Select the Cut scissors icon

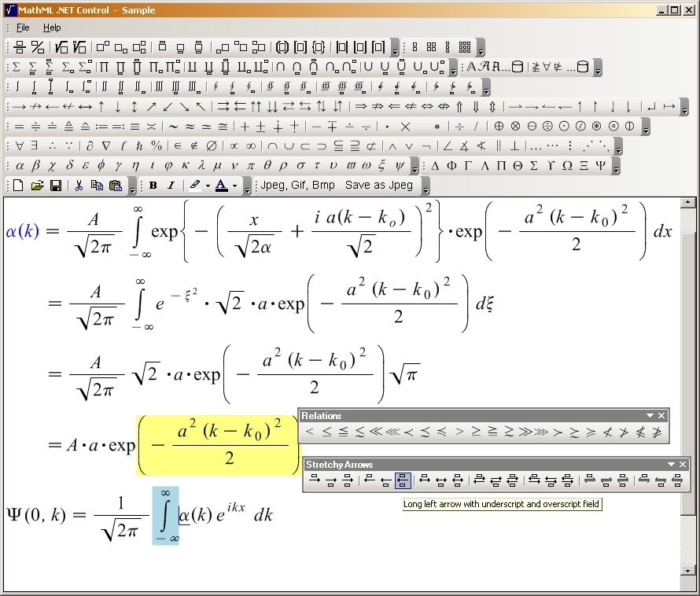click(x=79, y=186)
